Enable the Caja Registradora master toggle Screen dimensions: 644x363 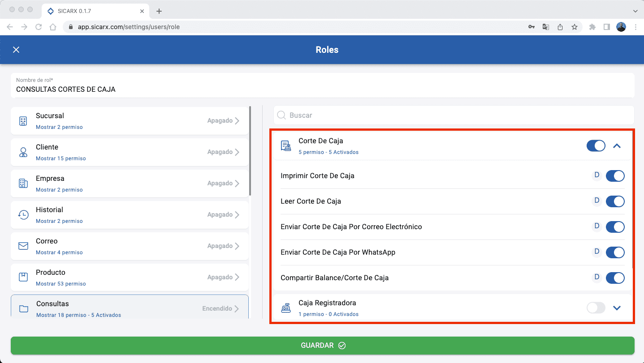596,308
